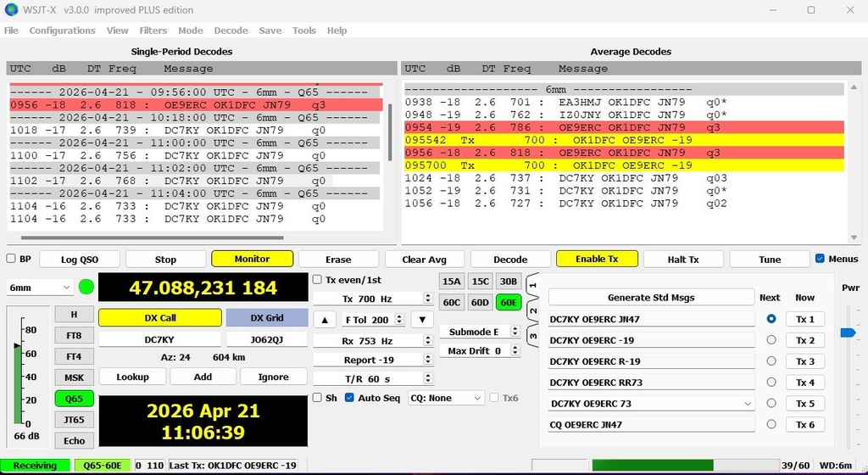Toggle the yellow Monitor button
Viewport: 868px width, 475px height.
(x=252, y=259)
